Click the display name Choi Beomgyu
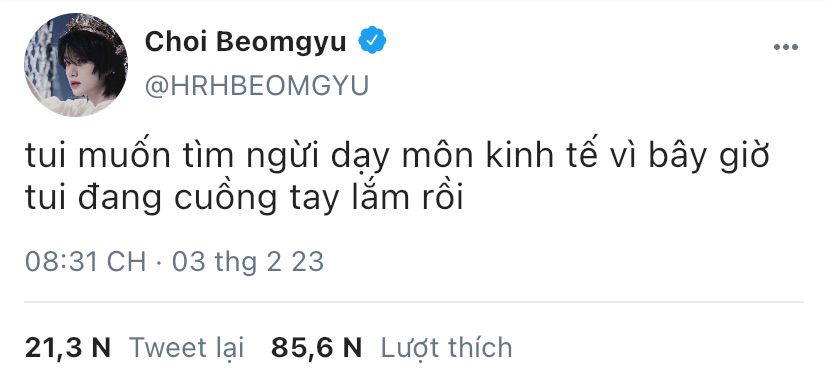This screenshot has width=828, height=386. (246, 41)
